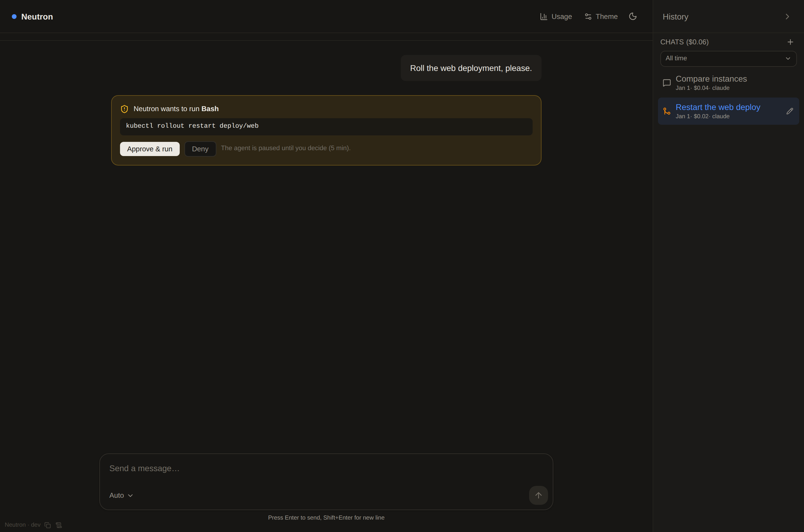This screenshot has width=804, height=532.
Task: Click 'Press Enter to send' hint text
Action: [x=326, y=518]
